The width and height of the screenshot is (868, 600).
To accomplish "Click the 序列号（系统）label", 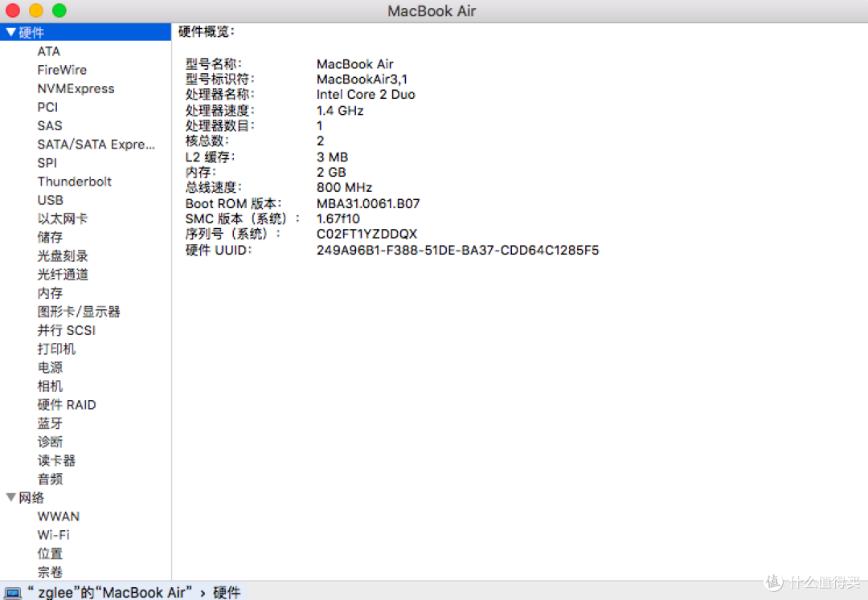I will (232, 234).
